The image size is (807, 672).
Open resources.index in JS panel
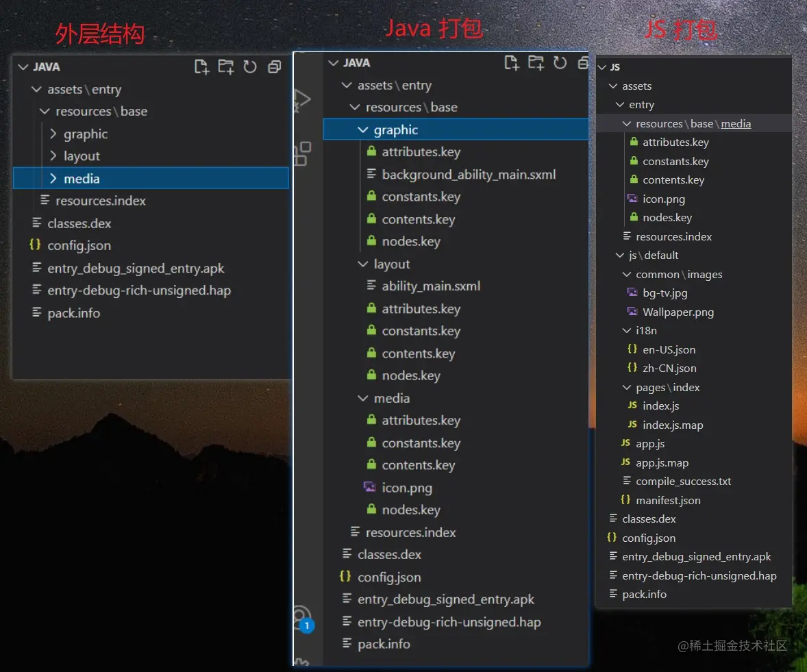coord(673,237)
